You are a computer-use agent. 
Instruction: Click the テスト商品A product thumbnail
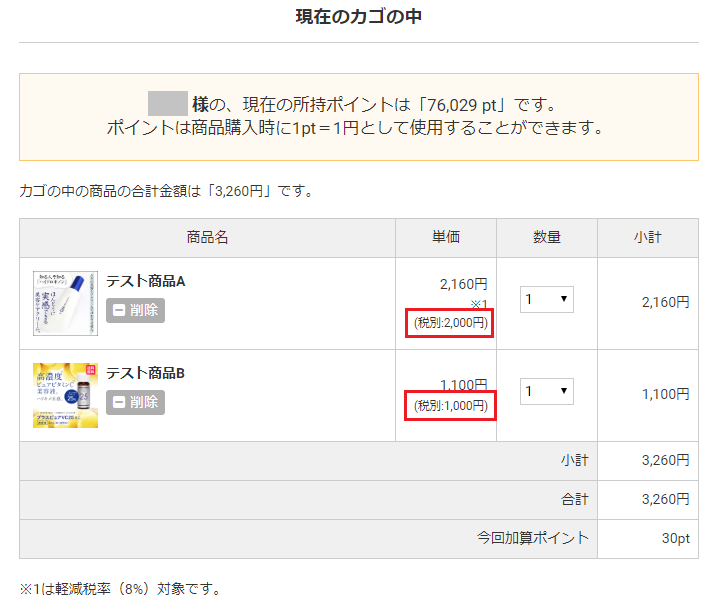pos(65,302)
